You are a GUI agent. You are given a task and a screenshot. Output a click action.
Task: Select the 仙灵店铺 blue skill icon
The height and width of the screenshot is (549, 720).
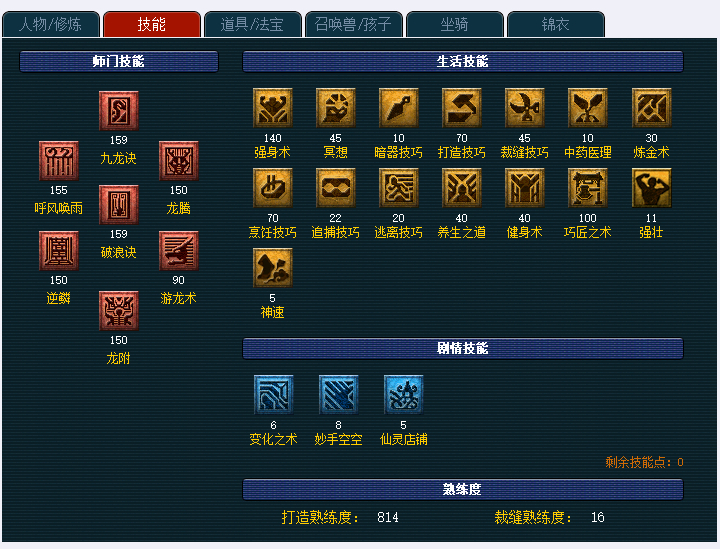click(x=403, y=395)
